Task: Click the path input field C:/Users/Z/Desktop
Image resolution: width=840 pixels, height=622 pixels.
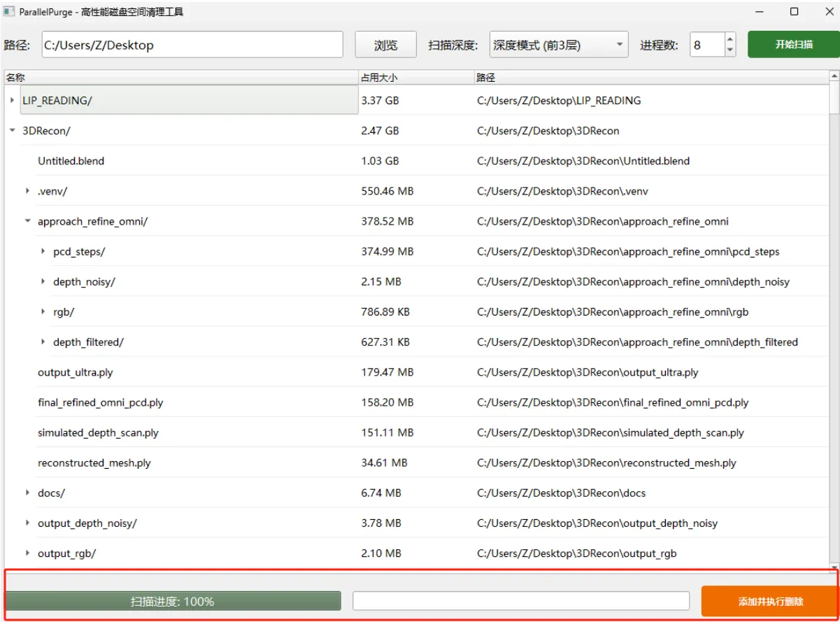Action: [x=192, y=45]
